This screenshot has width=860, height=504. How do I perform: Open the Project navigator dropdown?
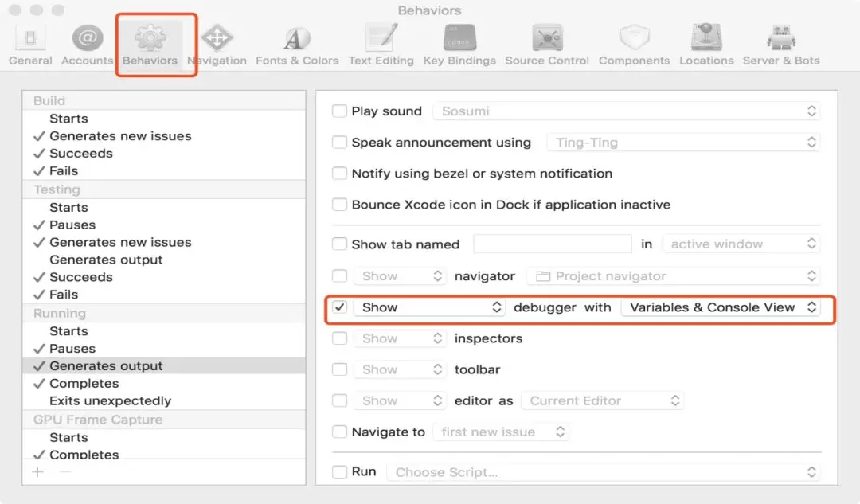(x=673, y=275)
